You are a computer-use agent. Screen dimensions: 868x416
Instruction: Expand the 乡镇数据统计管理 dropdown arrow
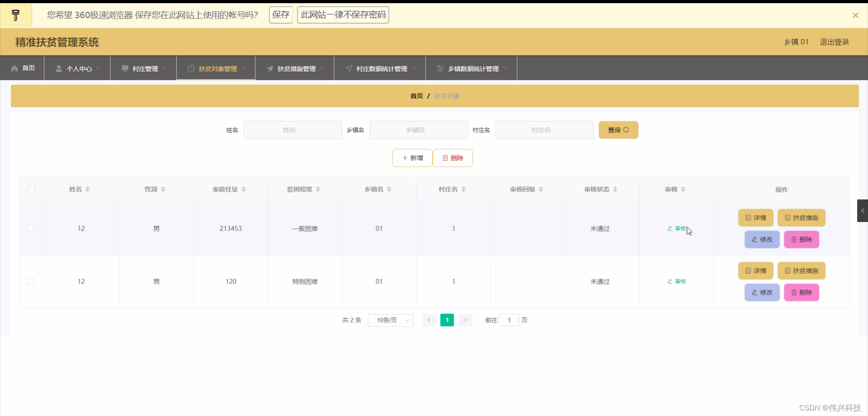point(506,68)
